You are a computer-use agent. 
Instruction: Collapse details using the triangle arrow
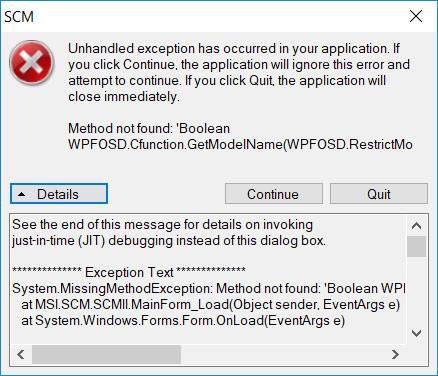[22, 194]
